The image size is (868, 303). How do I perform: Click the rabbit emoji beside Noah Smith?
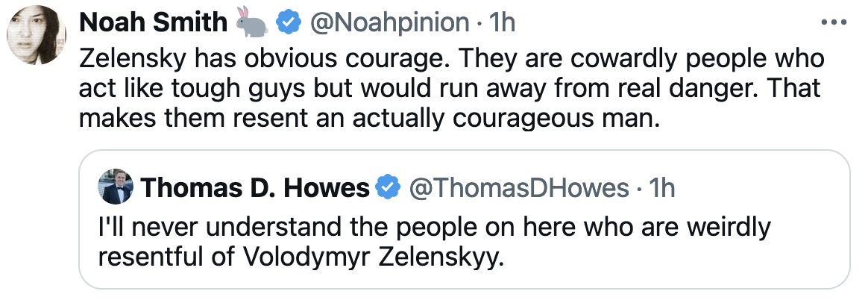click(251, 23)
